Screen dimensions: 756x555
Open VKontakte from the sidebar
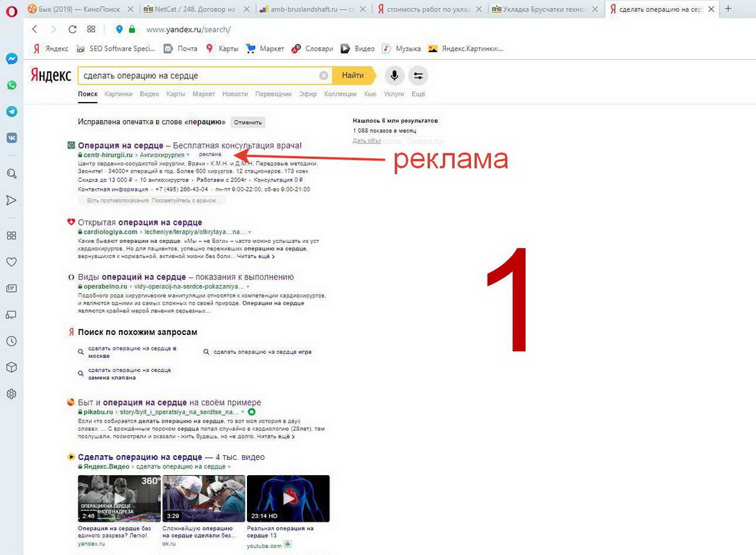(x=11, y=137)
